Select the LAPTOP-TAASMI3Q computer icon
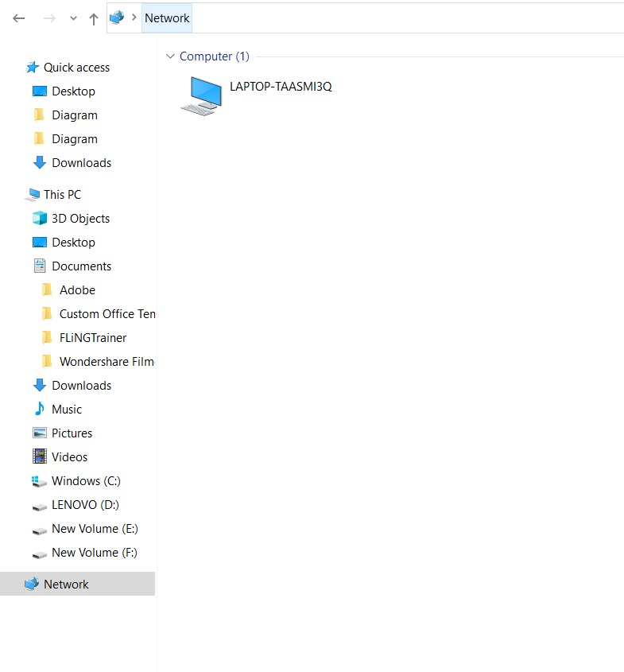 coord(201,95)
